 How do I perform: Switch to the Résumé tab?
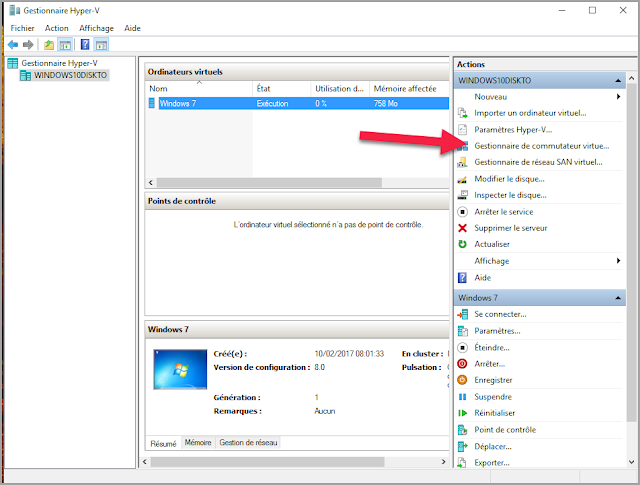click(x=163, y=443)
